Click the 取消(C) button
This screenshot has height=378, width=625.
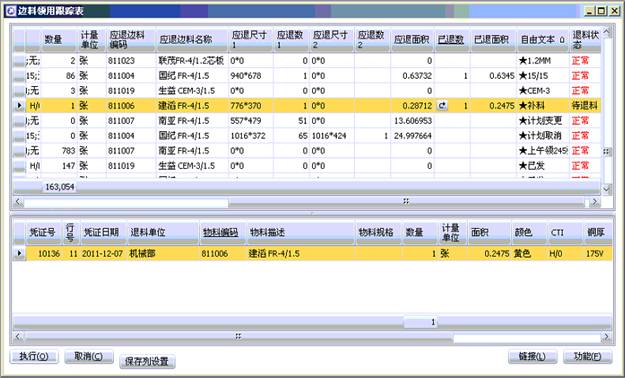88,356
